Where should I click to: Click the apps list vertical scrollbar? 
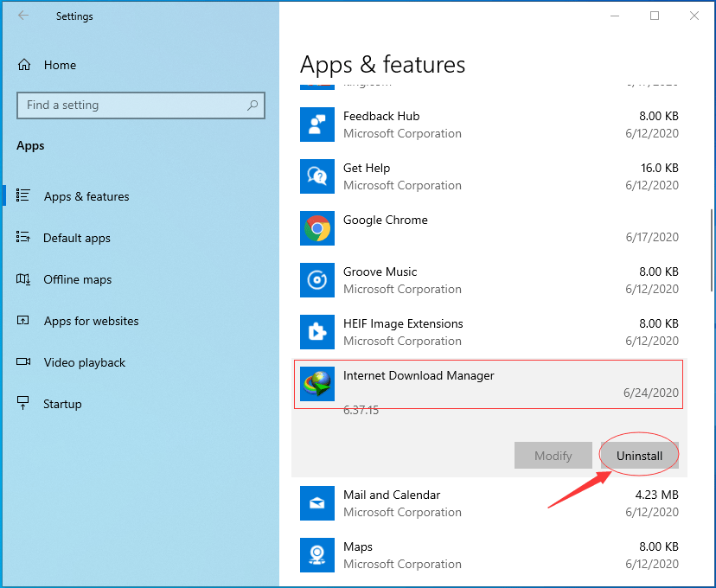tap(712, 250)
